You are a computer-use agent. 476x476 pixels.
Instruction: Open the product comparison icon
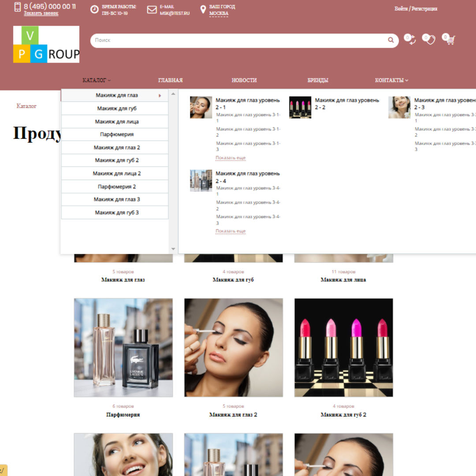pyautogui.click(x=411, y=40)
